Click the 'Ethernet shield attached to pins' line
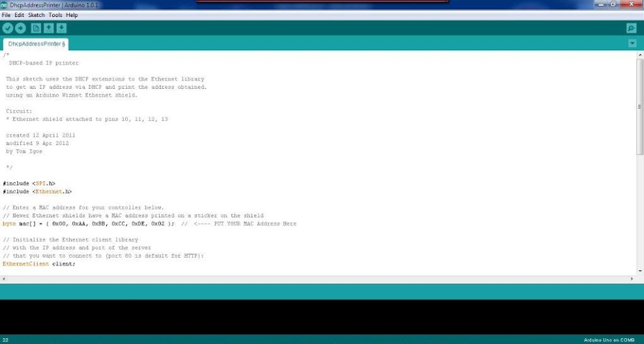This screenshot has height=344, width=644. (x=87, y=119)
